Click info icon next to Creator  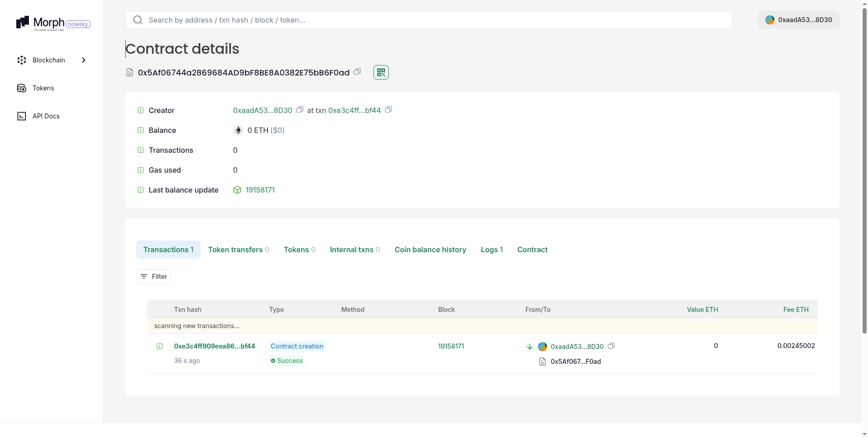pos(141,110)
